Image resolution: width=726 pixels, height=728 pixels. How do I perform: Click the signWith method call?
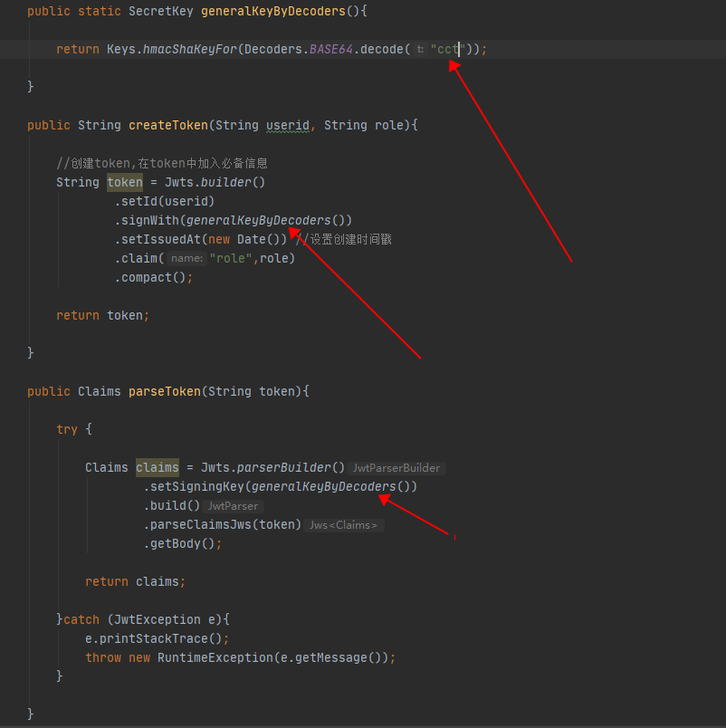pos(151,220)
